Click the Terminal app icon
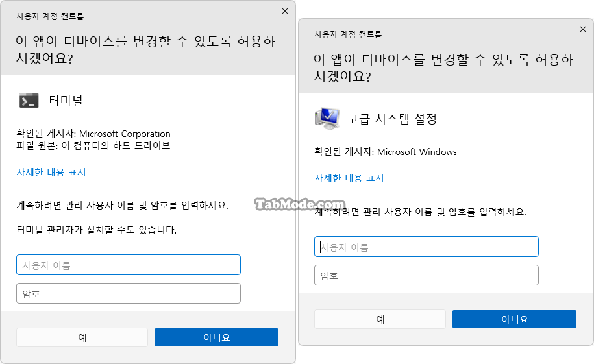594x364 pixels. pos(29,101)
